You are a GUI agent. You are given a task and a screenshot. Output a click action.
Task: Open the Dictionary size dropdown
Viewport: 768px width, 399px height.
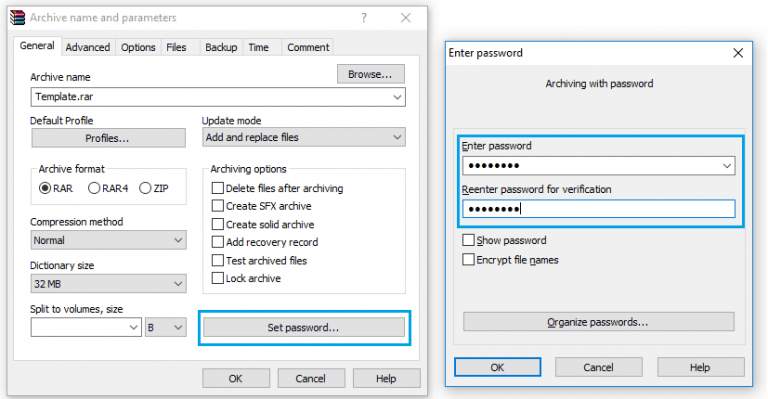coord(108,284)
